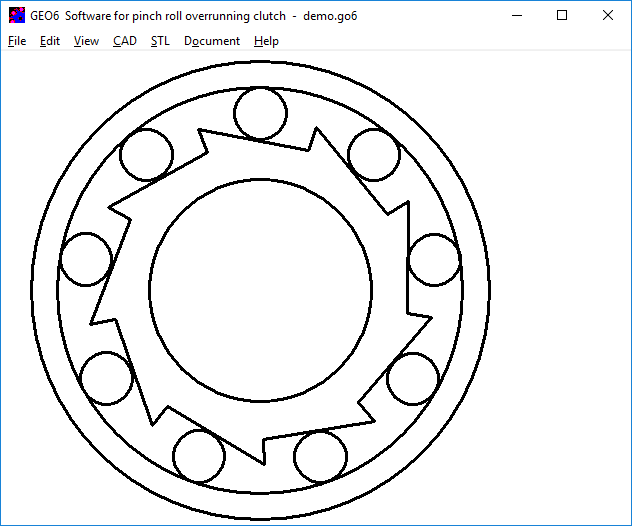Open the Help menu

[266, 41]
